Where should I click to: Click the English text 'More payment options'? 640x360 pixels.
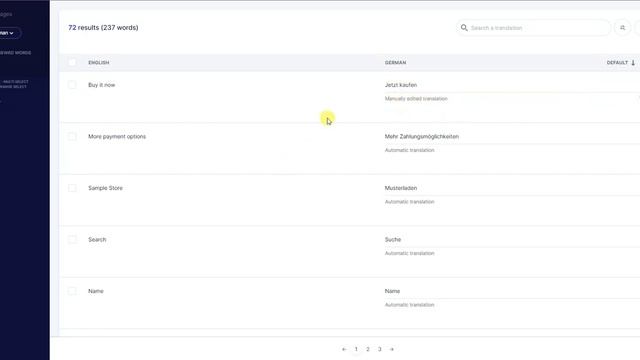(117, 136)
